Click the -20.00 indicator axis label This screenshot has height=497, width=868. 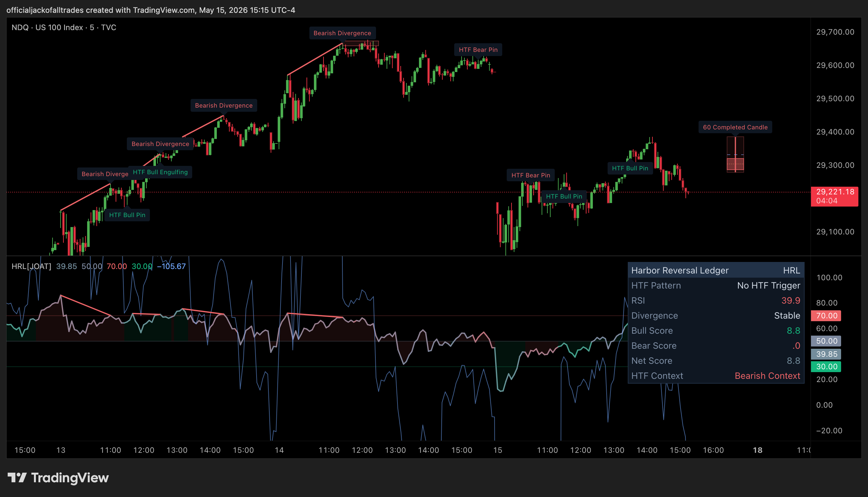click(x=829, y=430)
